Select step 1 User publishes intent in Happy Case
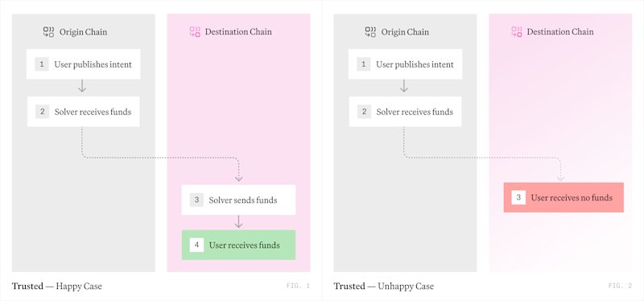The width and height of the screenshot is (644, 301). click(x=84, y=64)
